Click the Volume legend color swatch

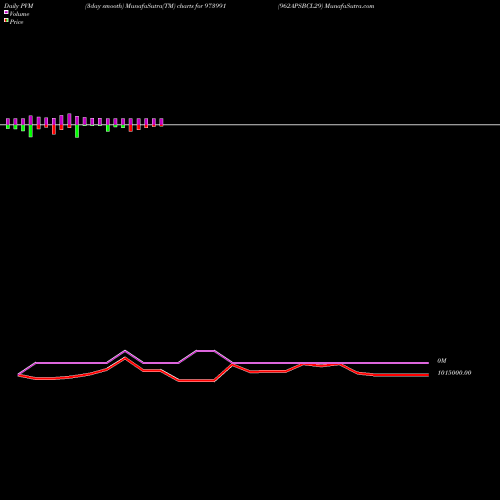click(x=6, y=12)
